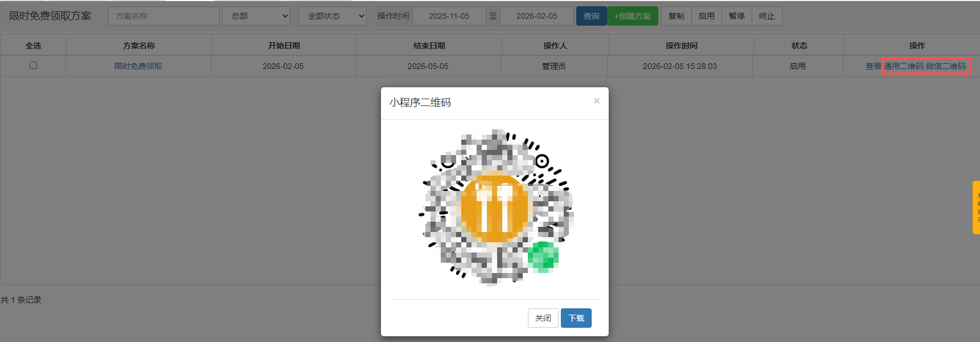Viewport: 980px width, 342px height.
Task: Click the 小程序二维码 dialog title
Action: [x=420, y=103]
